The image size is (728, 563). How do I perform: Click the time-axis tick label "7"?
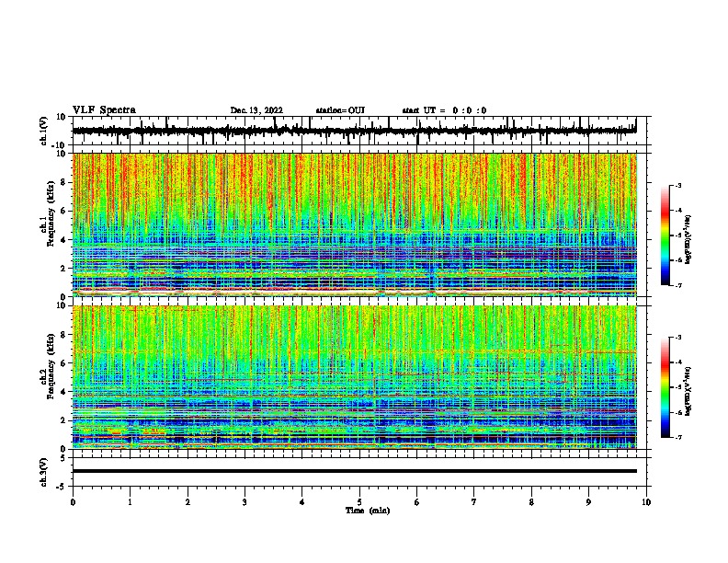tap(474, 502)
